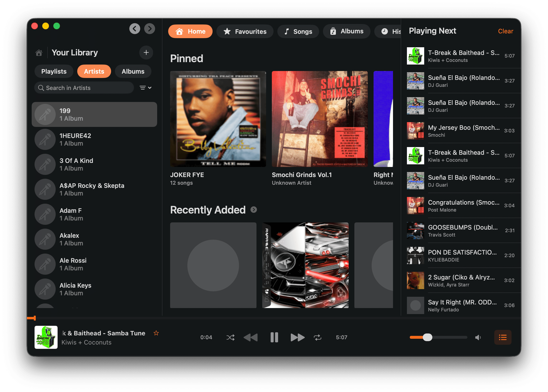Toggle the favourite star on Samba Tune

[156, 333]
